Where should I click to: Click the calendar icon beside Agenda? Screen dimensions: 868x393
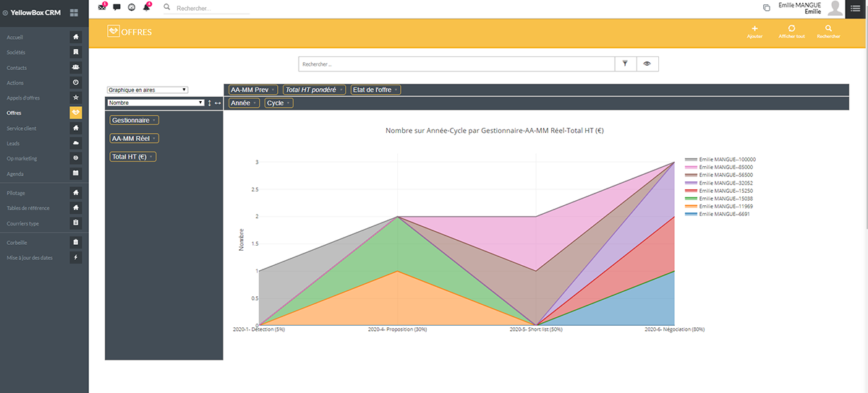[x=76, y=173]
